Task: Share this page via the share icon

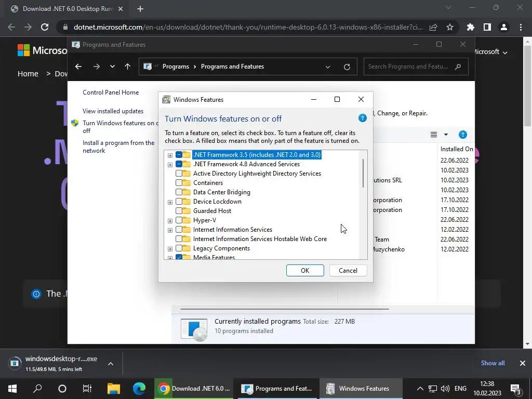Action: pyautogui.click(x=433, y=27)
